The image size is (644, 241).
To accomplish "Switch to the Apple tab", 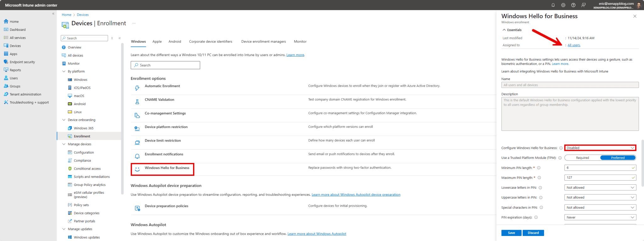I will tap(157, 42).
